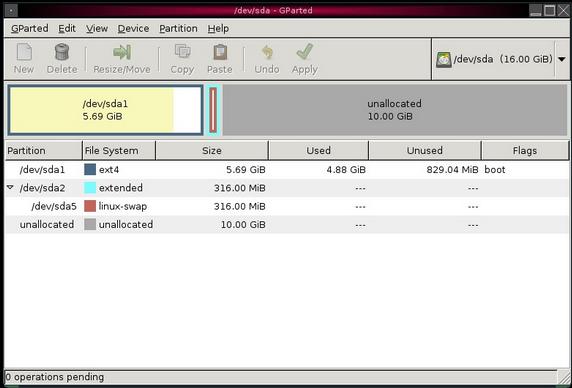The width and height of the screenshot is (572, 388).
Task: Sort by the File System column header
Action: point(119,151)
